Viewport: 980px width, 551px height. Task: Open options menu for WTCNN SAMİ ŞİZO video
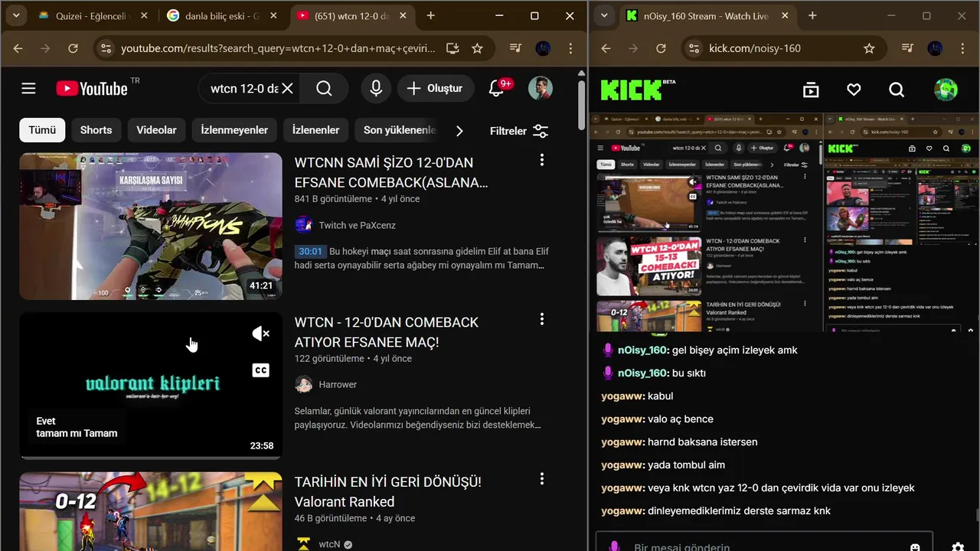pyautogui.click(x=542, y=159)
